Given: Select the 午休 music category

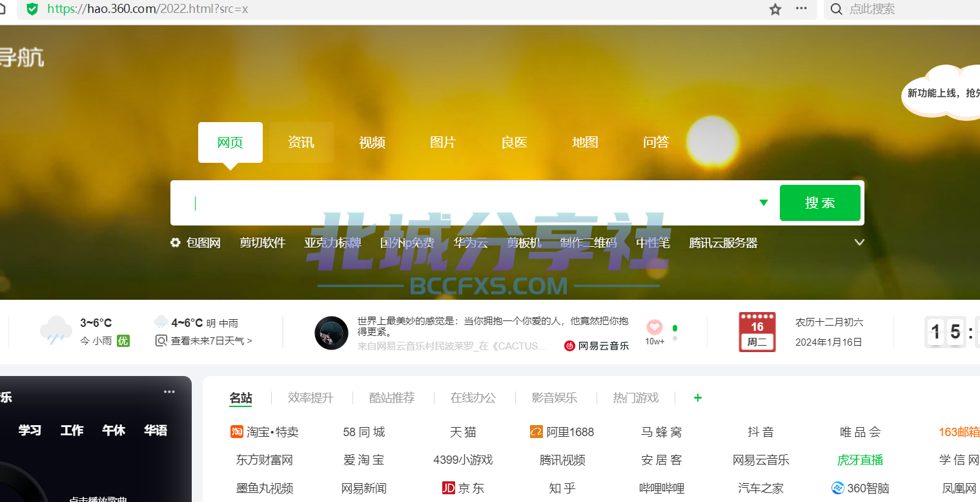Looking at the screenshot, I should tap(114, 430).
